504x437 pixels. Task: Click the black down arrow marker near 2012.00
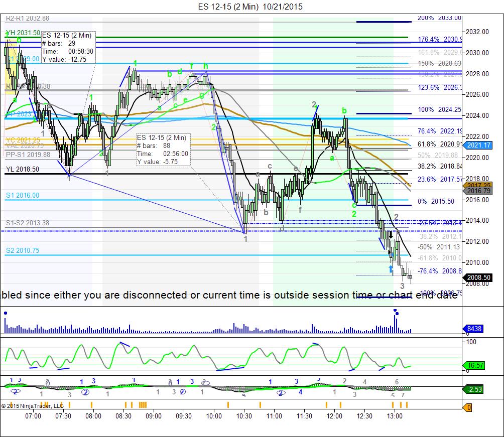click(x=391, y=235)
